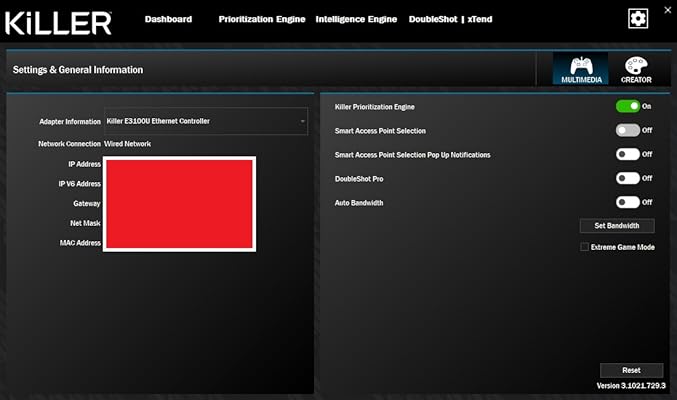Go to the Dashboard tab
Screen dimensions: 677x400
coord(168,19)
